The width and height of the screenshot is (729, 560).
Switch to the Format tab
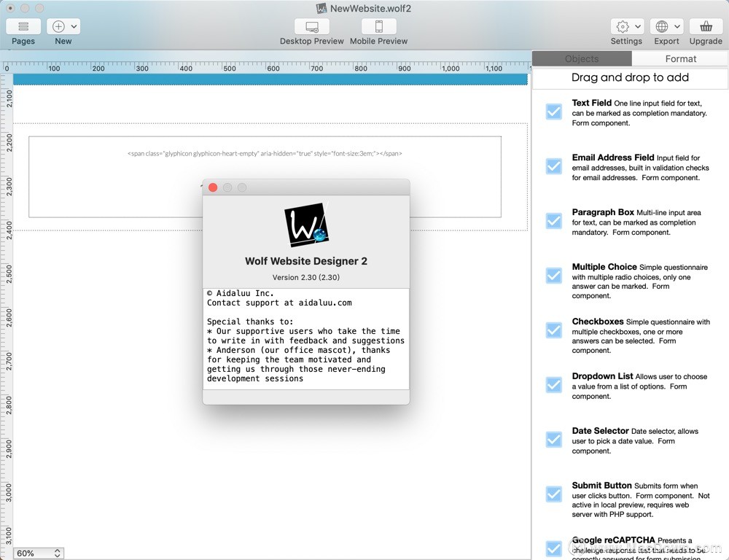680,58
